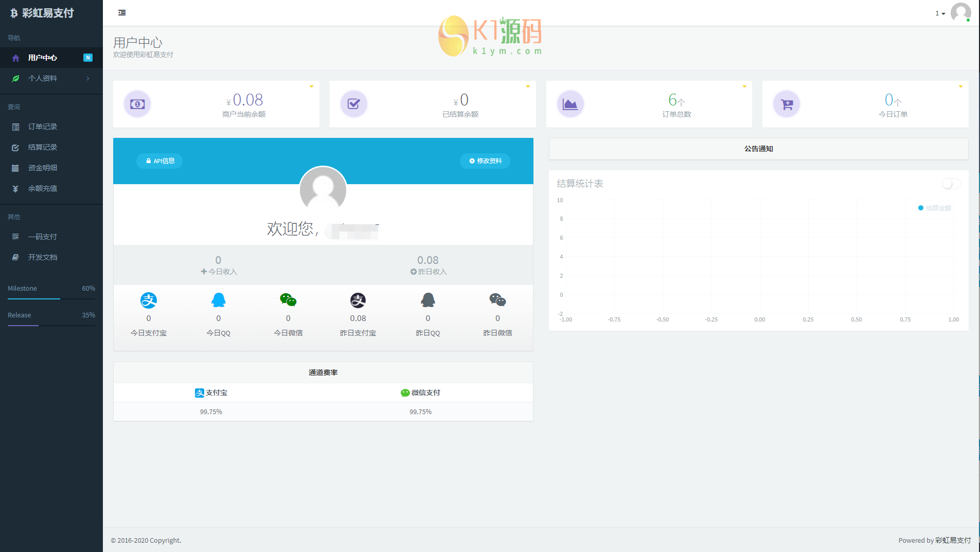980x552 pixels.
Task: Click the profile avatar in the top bar
Action: point(961,13)
